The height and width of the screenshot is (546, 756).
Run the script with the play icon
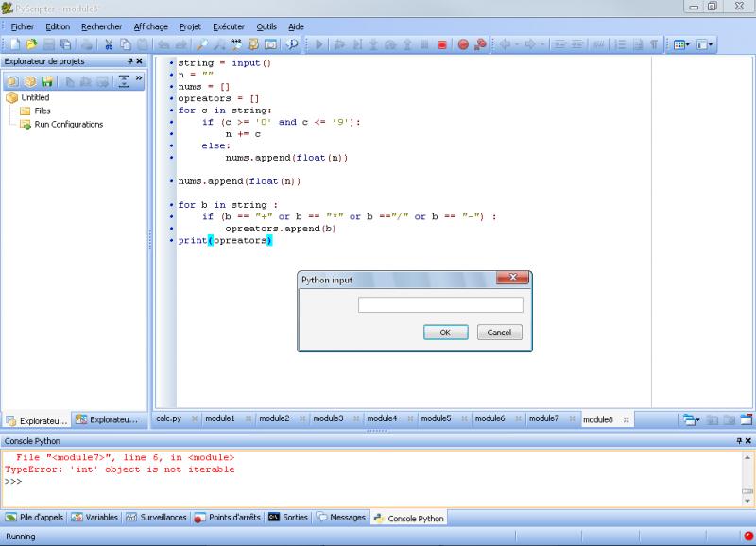click(318, 44)
